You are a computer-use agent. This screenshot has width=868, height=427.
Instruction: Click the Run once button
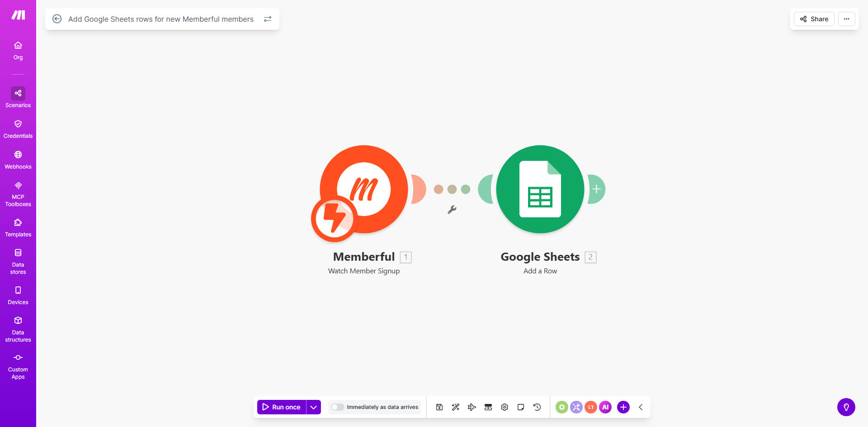tap(282, 407)
